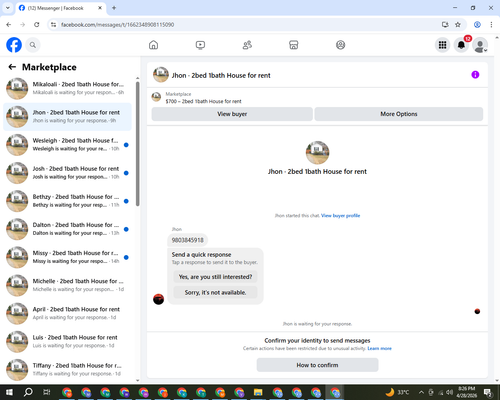The image size is (500, 400).
Task: Open Mikaloali's house rent conversation
Action: [67, 89]
